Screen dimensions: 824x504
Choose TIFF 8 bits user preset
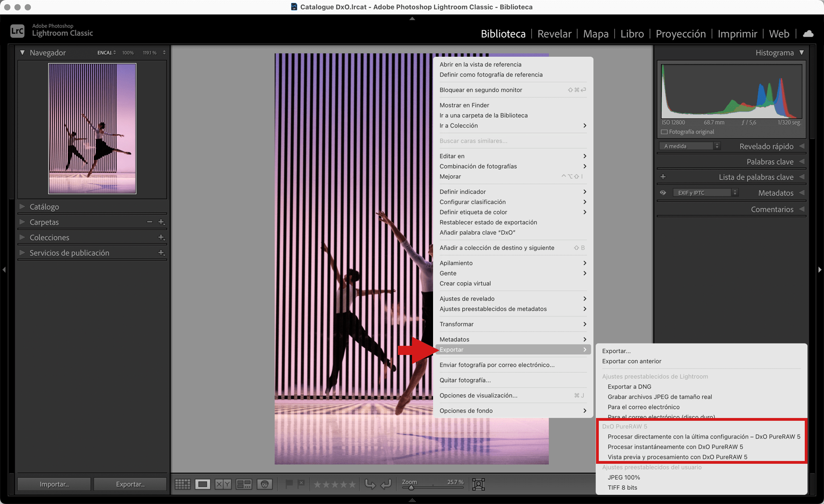701,487
